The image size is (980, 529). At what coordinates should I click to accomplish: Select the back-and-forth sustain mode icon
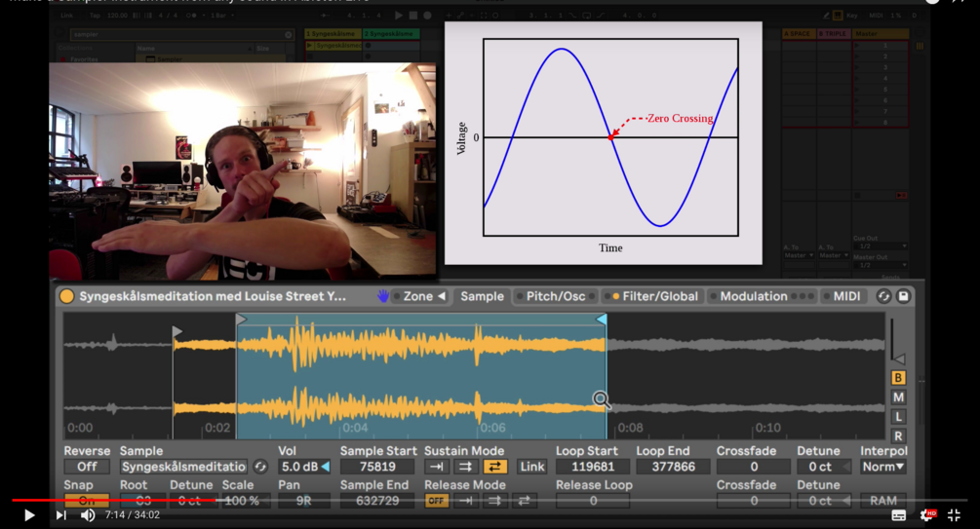(x=494, y=467)
